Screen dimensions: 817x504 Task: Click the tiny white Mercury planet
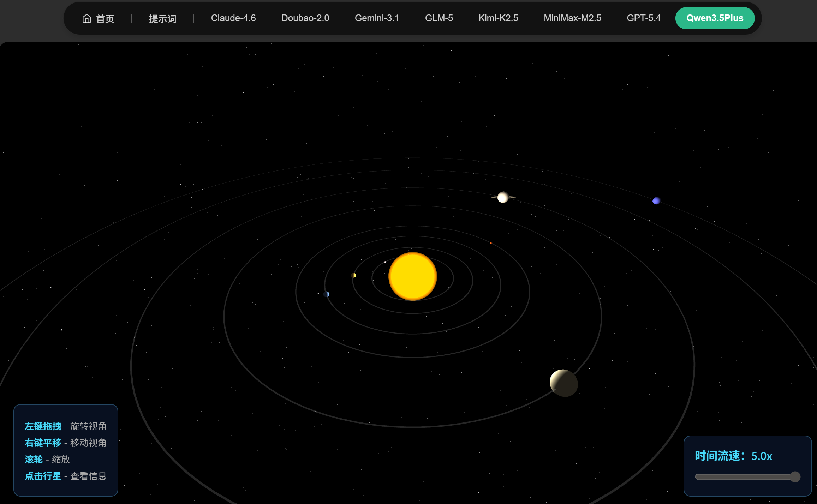point(385,262)
